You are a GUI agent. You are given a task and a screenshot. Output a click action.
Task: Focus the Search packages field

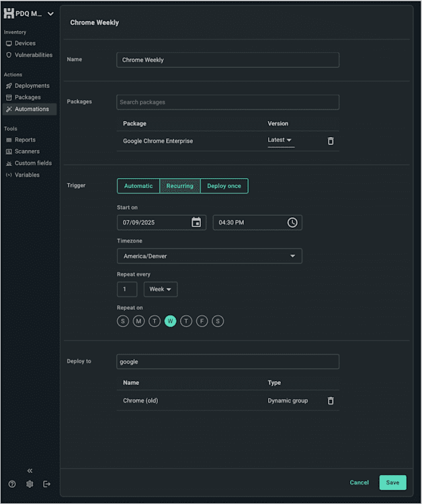click(228, 102)
